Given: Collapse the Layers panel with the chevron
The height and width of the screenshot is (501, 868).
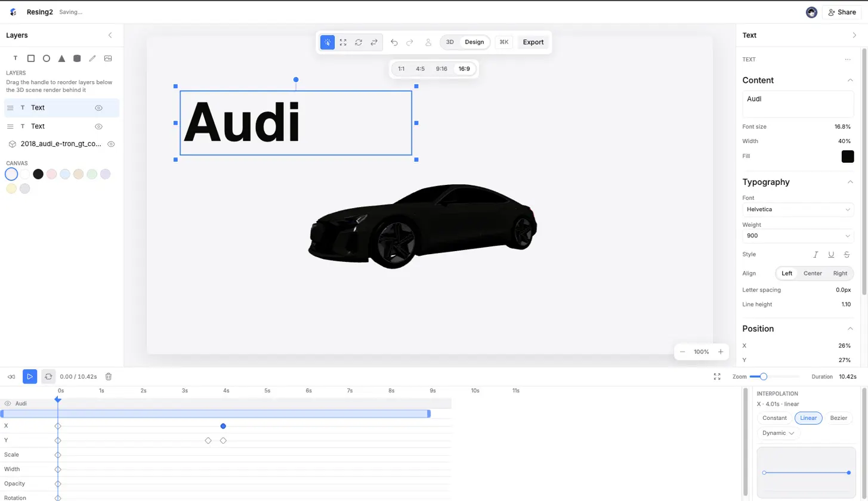Looking at the screenshot, I should pos(110,35).
